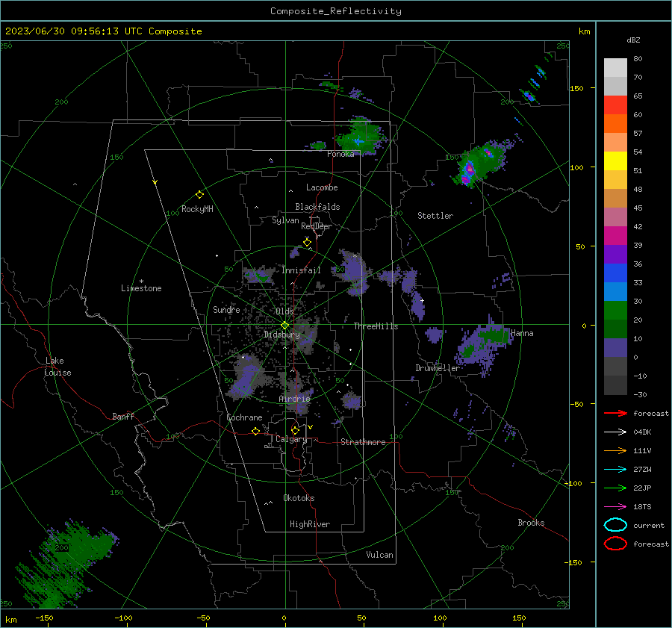672x628 pixels.
Task: Click the Vulcan map label
Action: [379, 555]
